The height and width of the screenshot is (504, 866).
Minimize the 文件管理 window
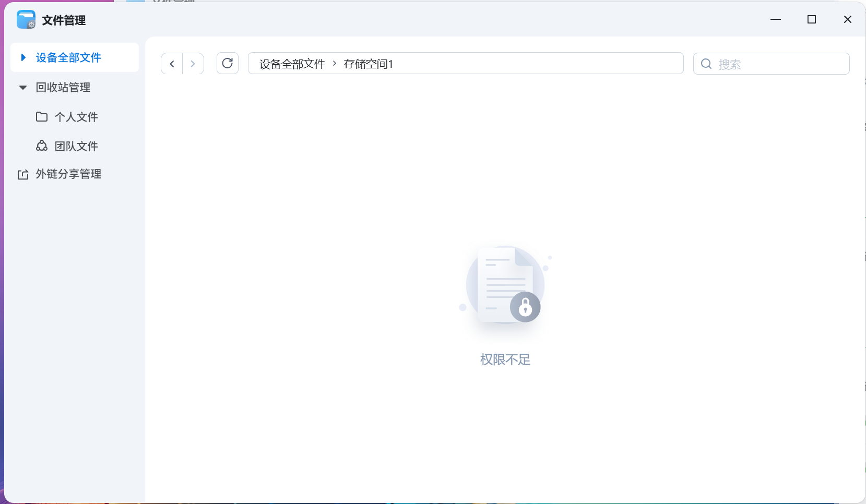[776, 19]
